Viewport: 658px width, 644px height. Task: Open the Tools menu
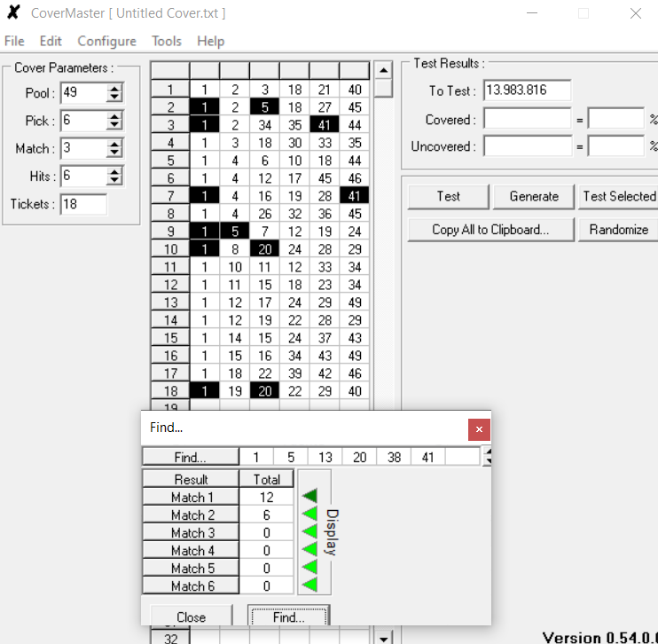(x=167, y=41)
